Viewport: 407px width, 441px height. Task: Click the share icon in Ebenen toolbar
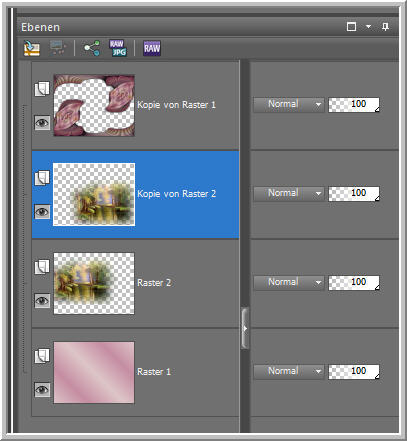92,48
